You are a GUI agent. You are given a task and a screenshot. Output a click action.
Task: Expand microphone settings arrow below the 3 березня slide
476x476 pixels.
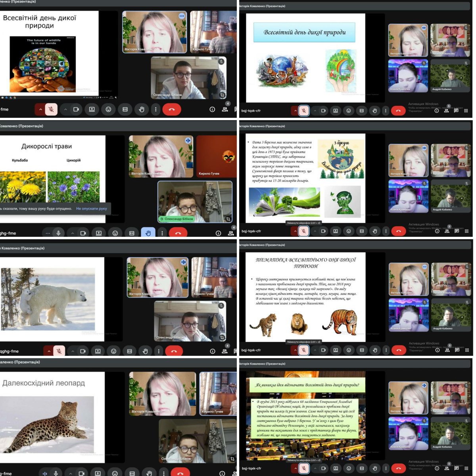295,231
